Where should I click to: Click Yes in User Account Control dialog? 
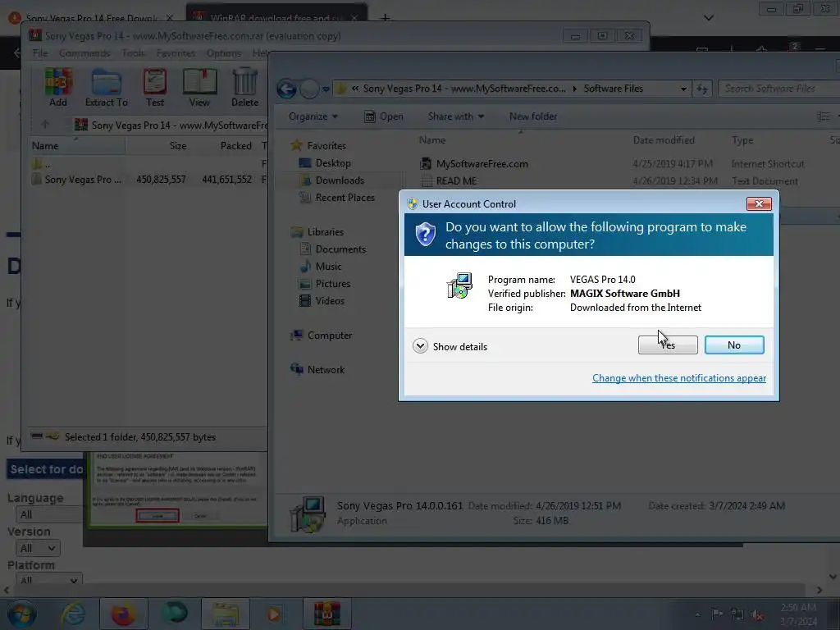pyautogui.click(x=668, y=345)
